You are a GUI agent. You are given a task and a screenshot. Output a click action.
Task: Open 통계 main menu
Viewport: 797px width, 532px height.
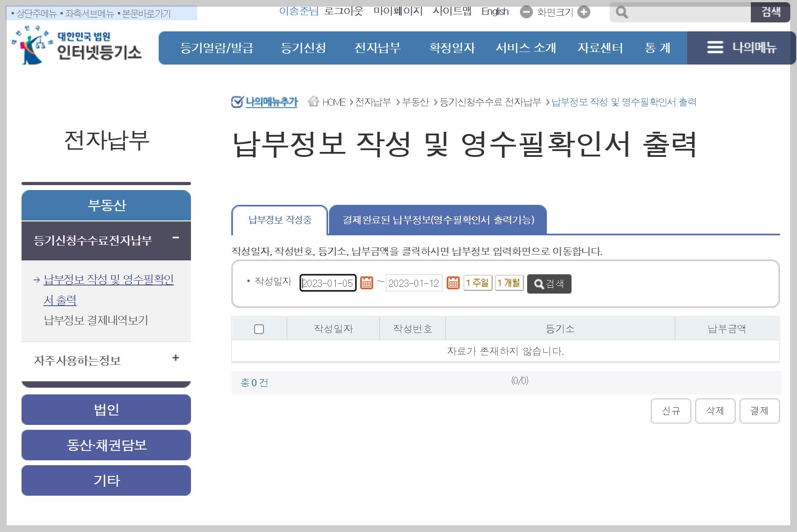tap(658, 48)
